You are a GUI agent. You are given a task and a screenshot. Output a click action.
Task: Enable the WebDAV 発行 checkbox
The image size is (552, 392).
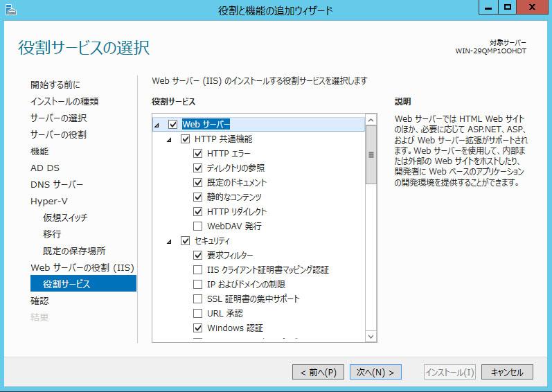pyautogui.click(x=198, y=226)
